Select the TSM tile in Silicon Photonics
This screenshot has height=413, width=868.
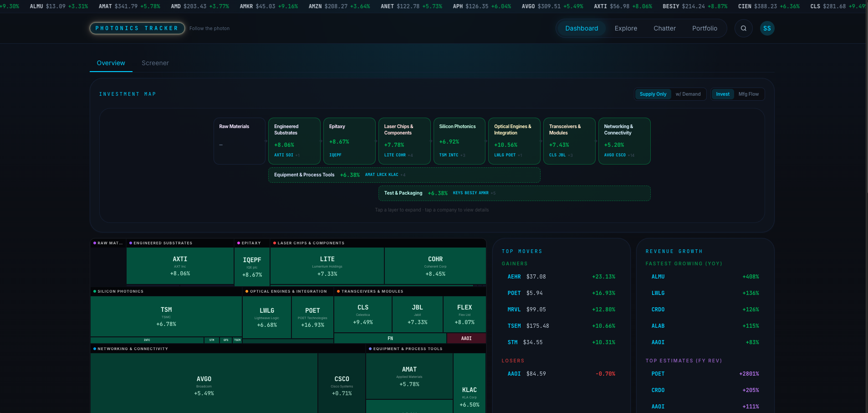166,316
